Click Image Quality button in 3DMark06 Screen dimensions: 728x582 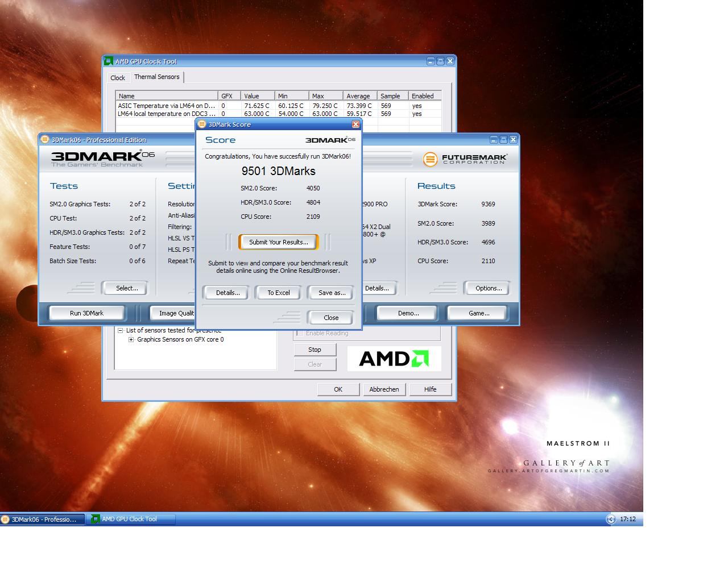[173, 313]
